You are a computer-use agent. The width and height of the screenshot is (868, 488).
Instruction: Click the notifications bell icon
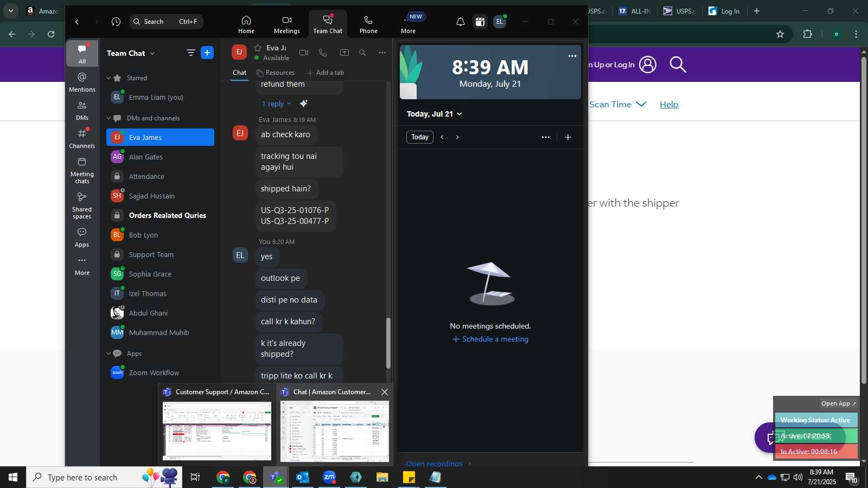tap(460, 22)
